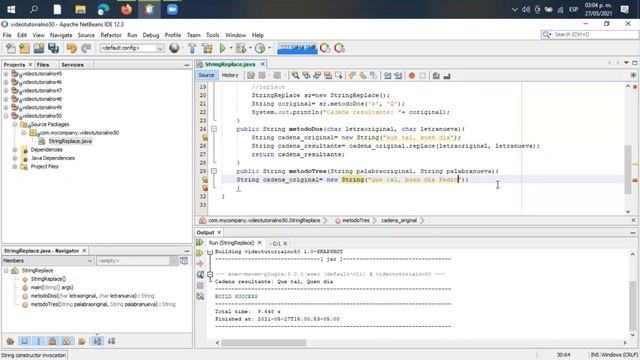Viewport: 640px width, 360px height.
Task: Click metodoTres in the breadcrumb bar
Action: [x=356, y=220]
